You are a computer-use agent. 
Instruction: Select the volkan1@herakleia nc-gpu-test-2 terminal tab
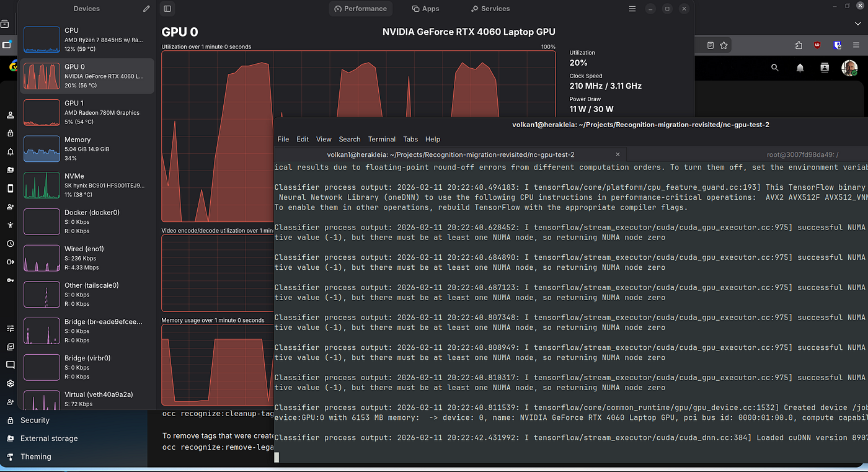[451, 154]
